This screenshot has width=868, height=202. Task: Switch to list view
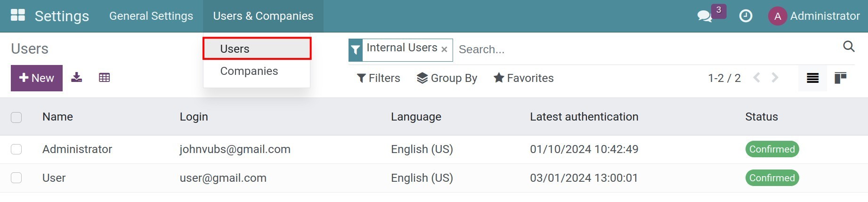(812, 78)
